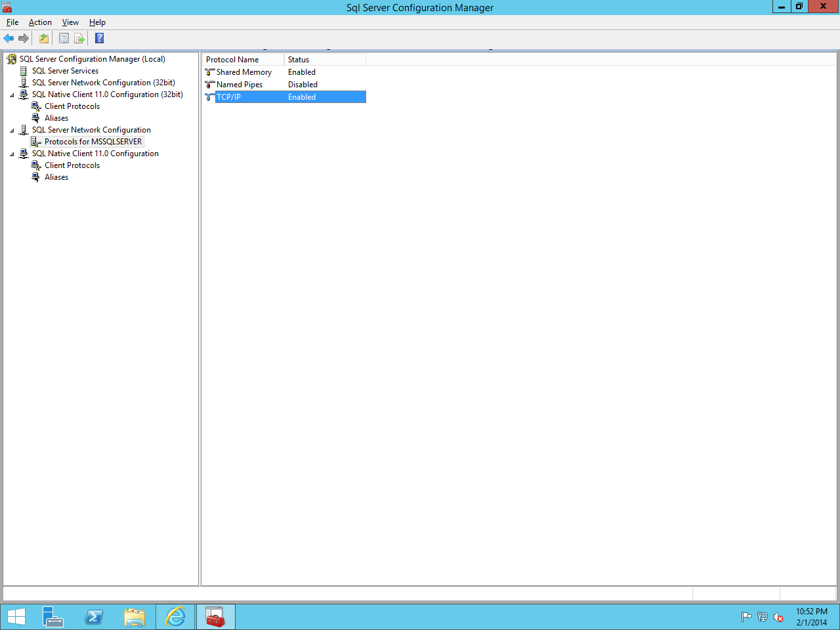The height and width of the screenshot is (630, 840).
Task: Open Server Manager from the taskbar
Action: [x=53, y=617]
